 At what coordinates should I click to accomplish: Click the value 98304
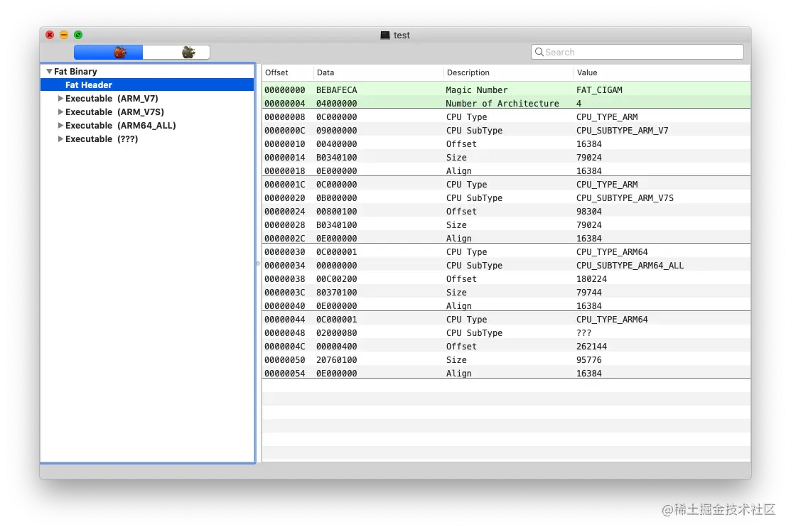(x=588, y=212)
